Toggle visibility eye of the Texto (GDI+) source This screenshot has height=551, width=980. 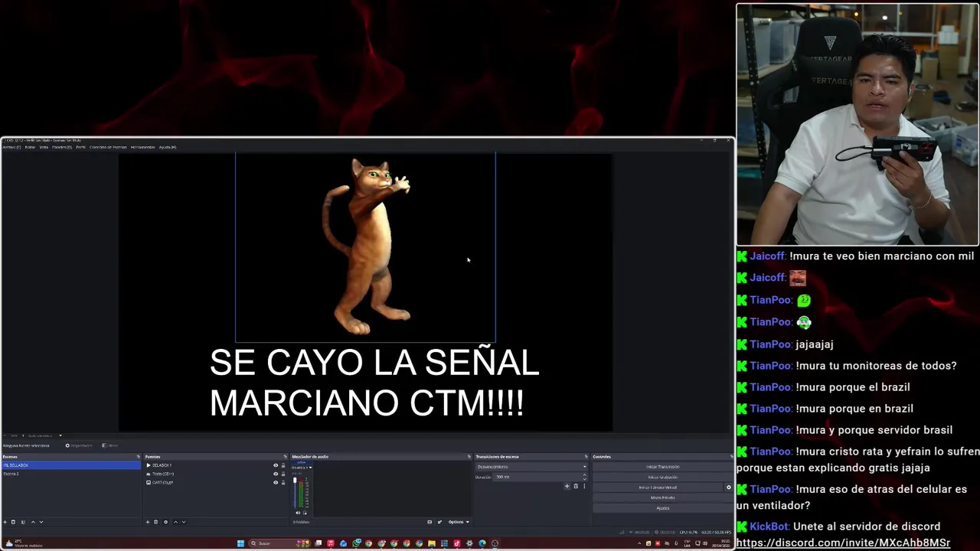coord(276,474)
